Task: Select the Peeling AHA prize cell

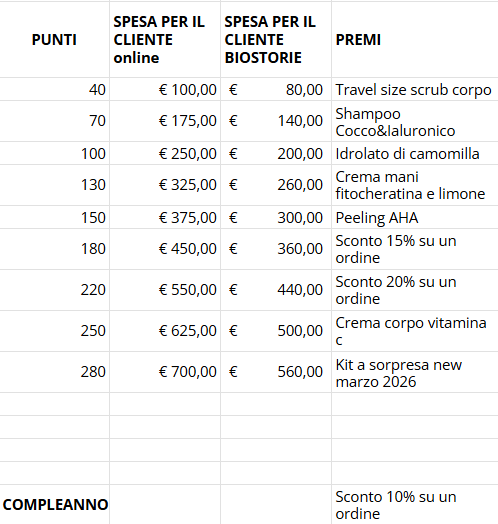Action: click(415, 217)
